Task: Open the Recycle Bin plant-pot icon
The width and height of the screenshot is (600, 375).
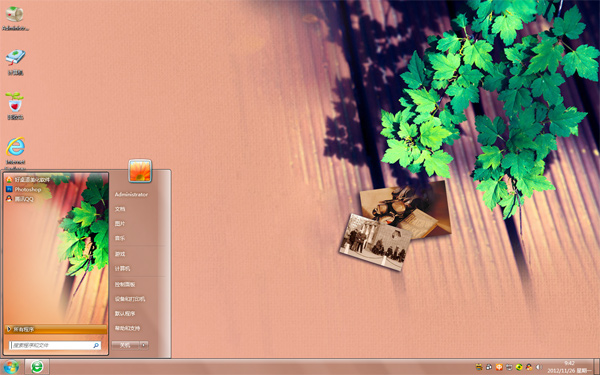Action: (15, 106)
